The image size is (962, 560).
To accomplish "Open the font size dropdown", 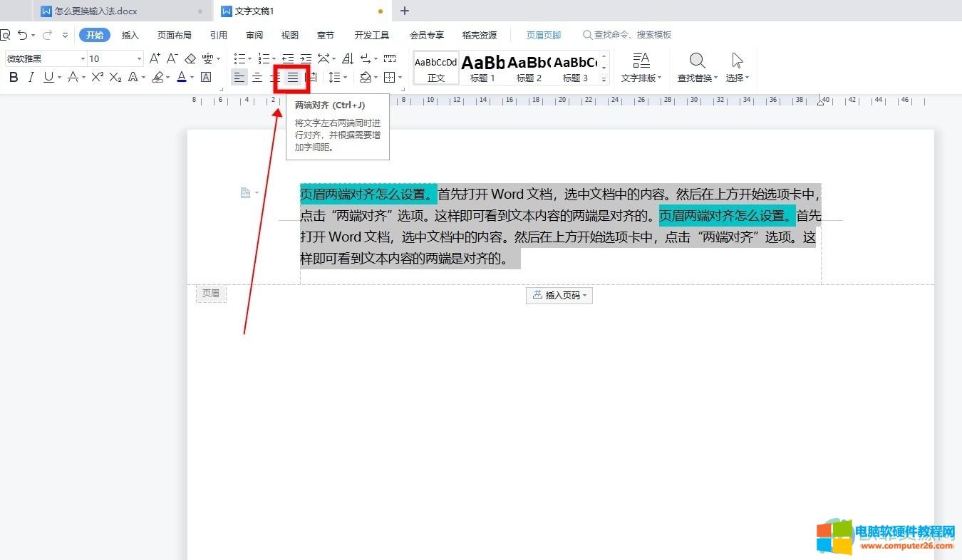I will (139, 58).
